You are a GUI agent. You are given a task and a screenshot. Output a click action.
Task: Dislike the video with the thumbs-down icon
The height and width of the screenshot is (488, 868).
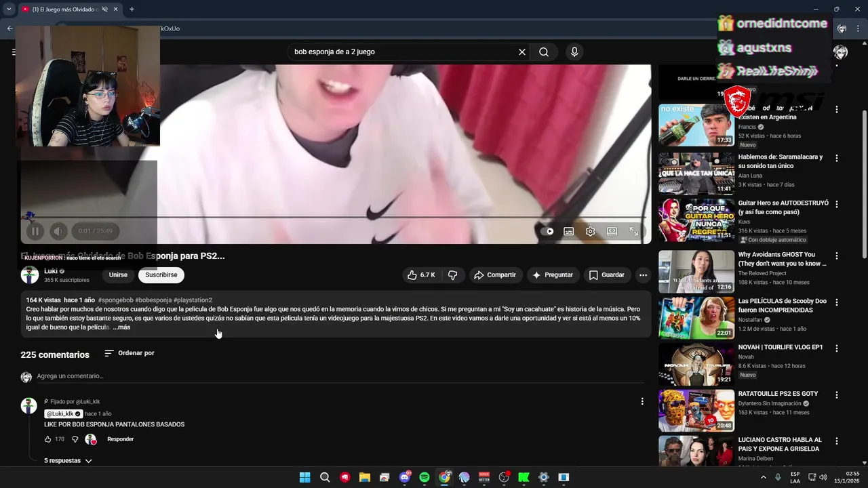(x=452, y=275)
